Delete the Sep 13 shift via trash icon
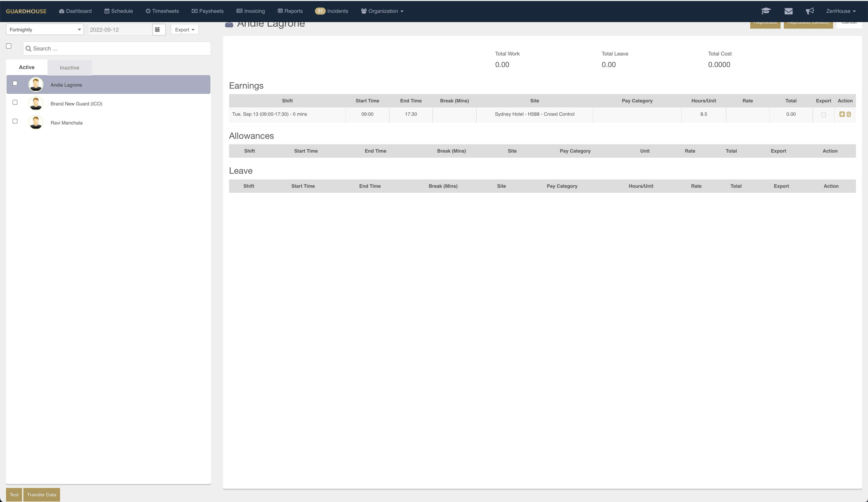 849,114
